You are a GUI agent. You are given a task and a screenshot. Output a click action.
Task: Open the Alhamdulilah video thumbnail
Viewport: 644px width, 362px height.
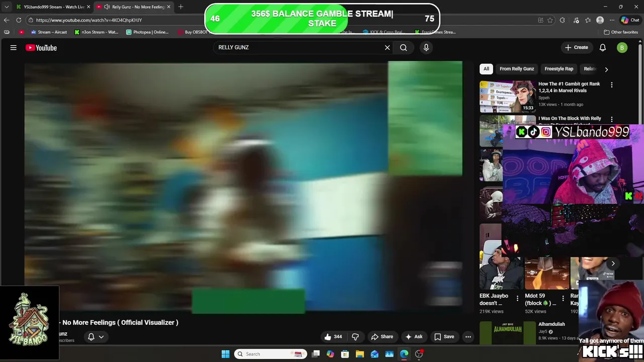(x=507, y=333)
